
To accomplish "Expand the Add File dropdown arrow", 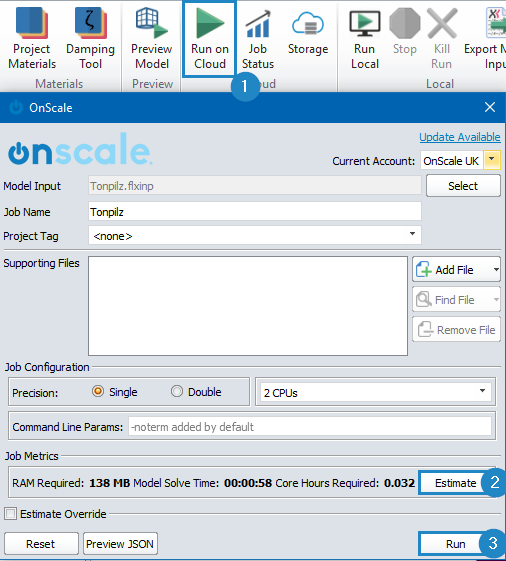I will (496, 269).
